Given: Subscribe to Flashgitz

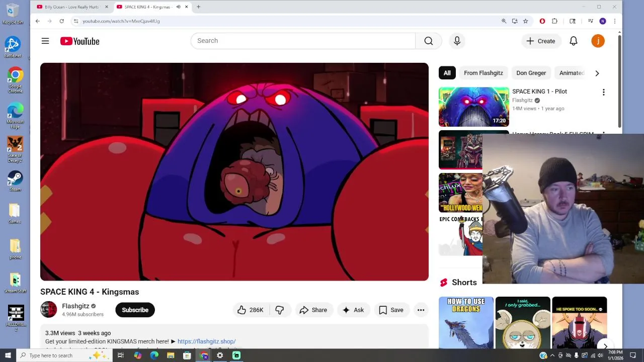Looking at the screenshot, I should pos(135,310).
